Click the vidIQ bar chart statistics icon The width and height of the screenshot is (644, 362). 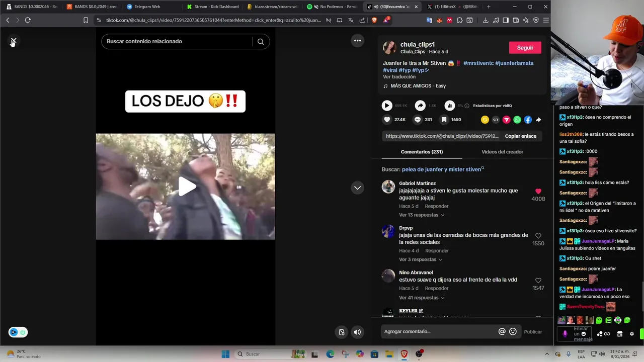click(x=450, y=106)
